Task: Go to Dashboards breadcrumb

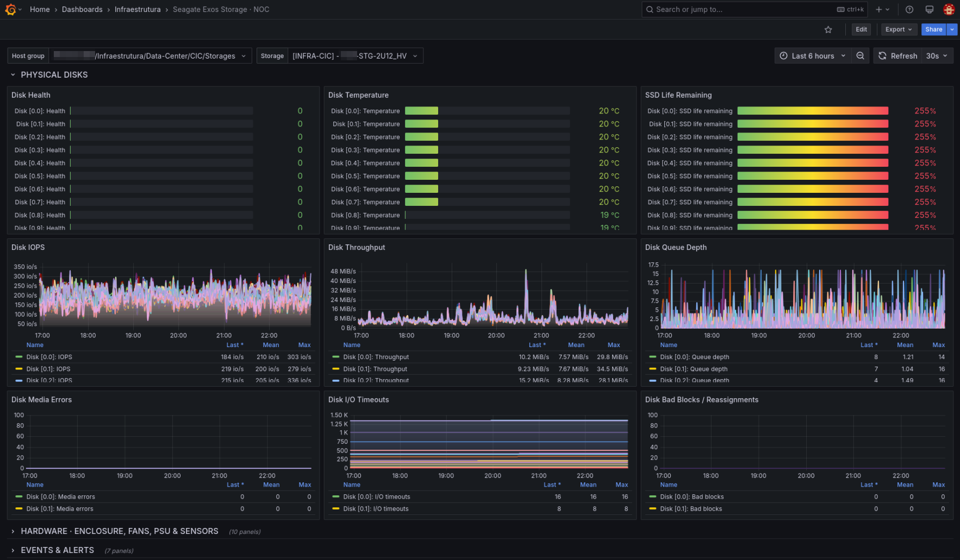Action: (x=82, y=9)
